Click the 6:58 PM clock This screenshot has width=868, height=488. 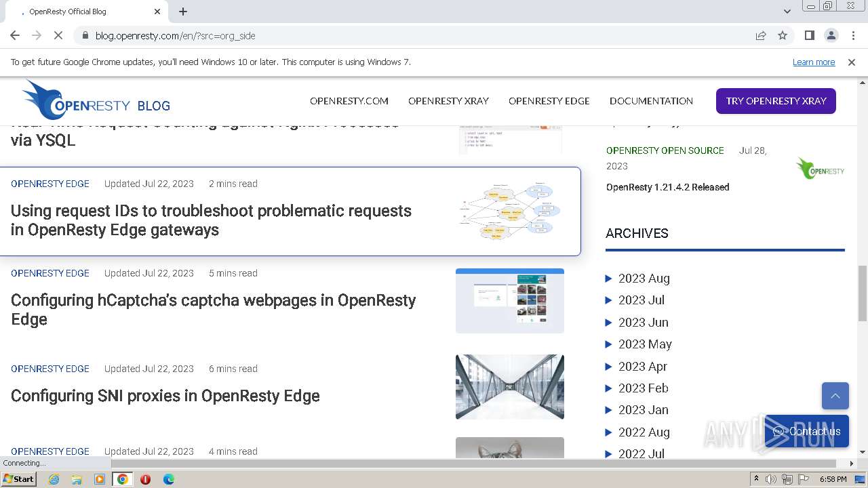(x=833, y=479)
